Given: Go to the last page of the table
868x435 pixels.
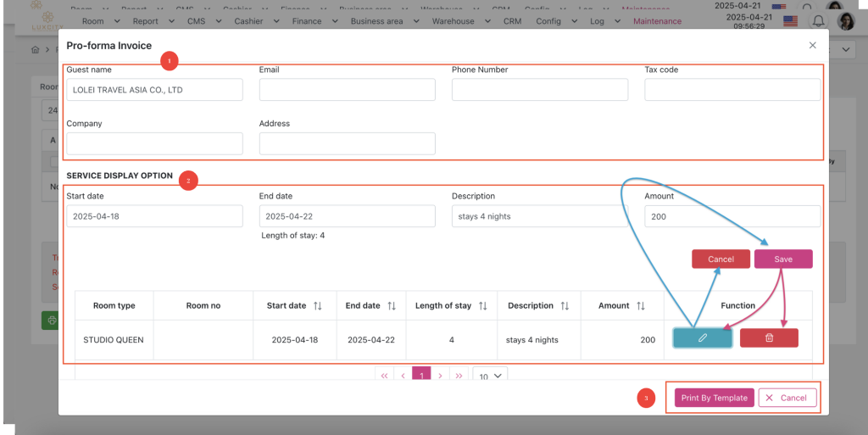Looking at the screenshot, I should [459, 375].
